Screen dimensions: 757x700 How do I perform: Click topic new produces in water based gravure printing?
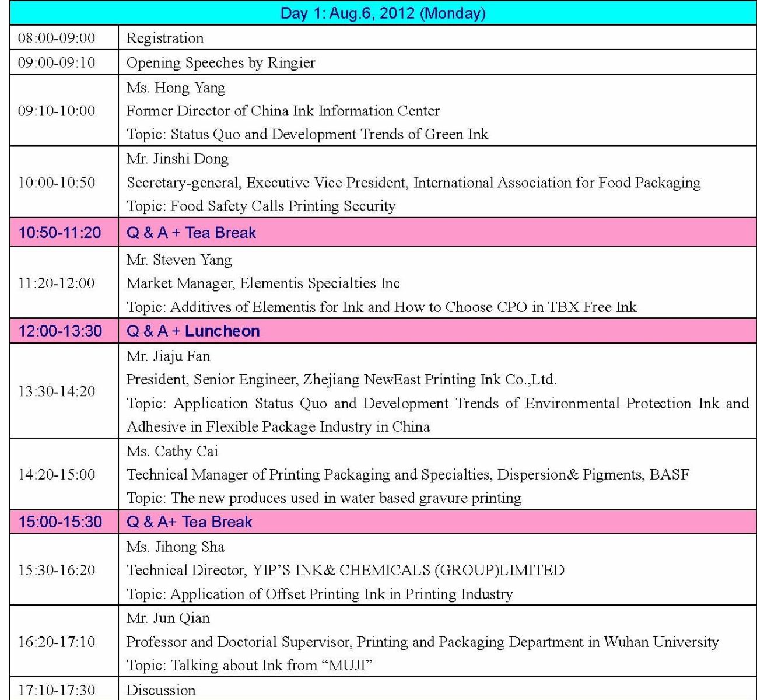(x=324, y=498)
